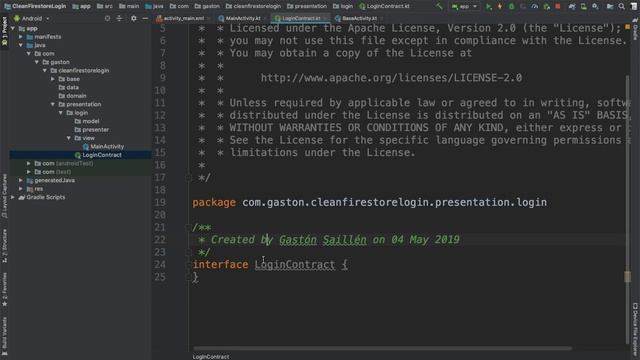This screenshot has width=640, height=360.
Task: Collapse the java folder in tree
Action: tap(21, 45)
